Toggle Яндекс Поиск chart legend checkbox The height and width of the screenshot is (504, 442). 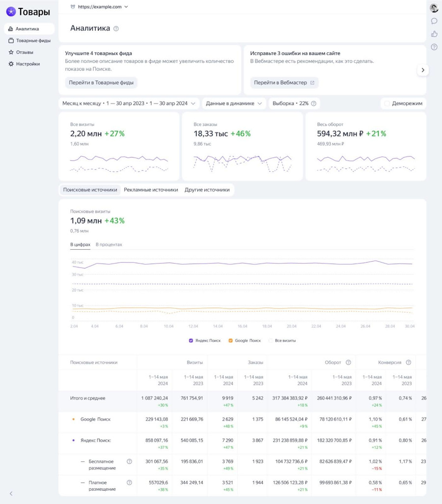191,340
